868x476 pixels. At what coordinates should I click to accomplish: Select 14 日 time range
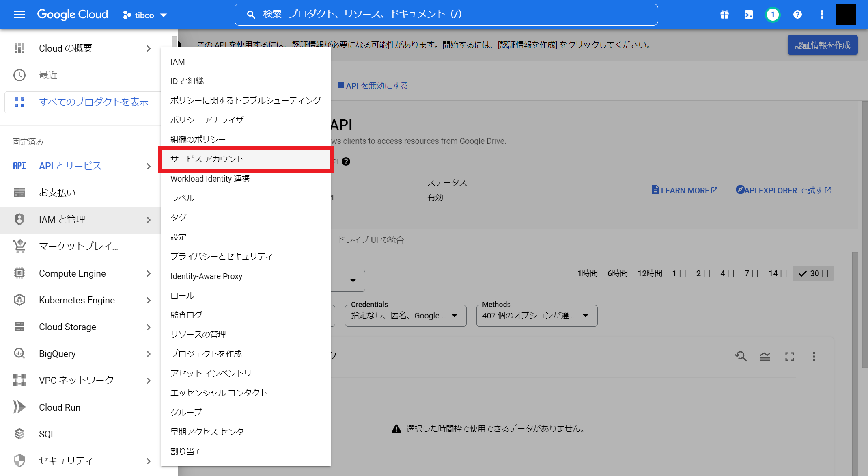pyautogui.click(x=778, y=273)
